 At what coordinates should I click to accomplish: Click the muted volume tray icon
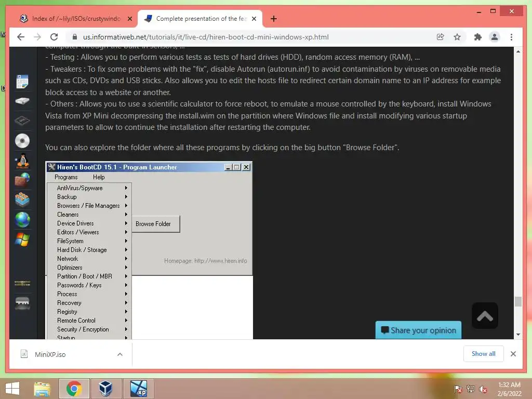coord(483,389)
